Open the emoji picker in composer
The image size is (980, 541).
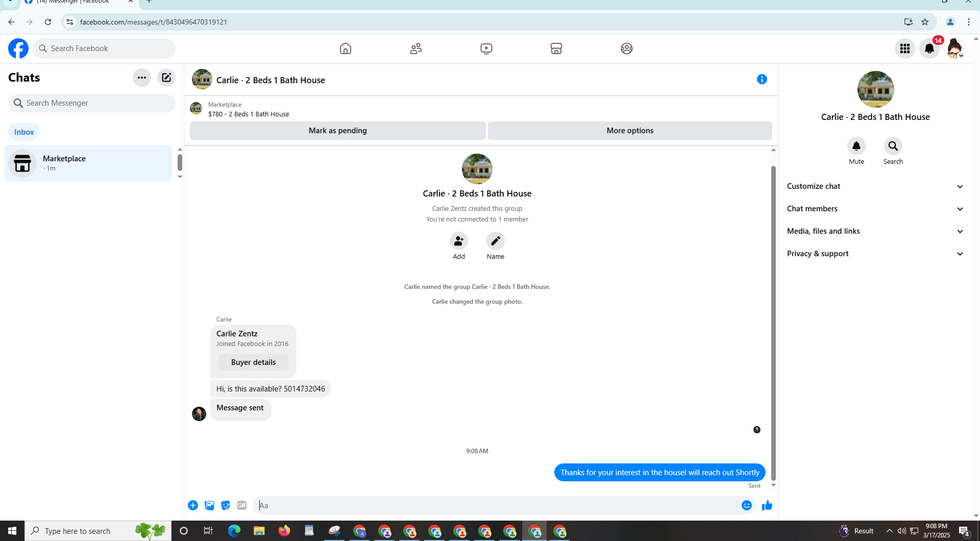tap(747, 505)
